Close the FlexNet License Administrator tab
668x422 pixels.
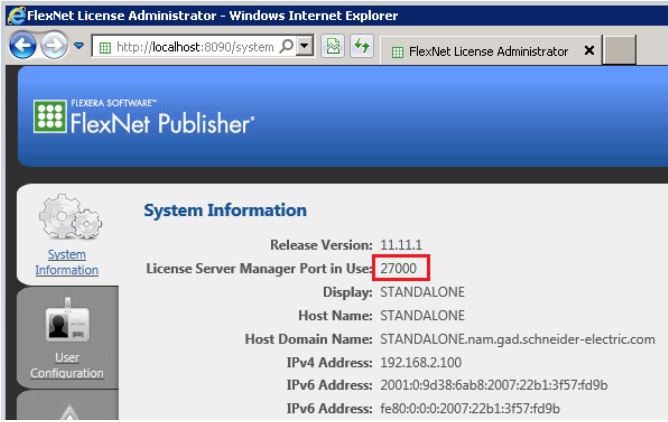[589, 51]
